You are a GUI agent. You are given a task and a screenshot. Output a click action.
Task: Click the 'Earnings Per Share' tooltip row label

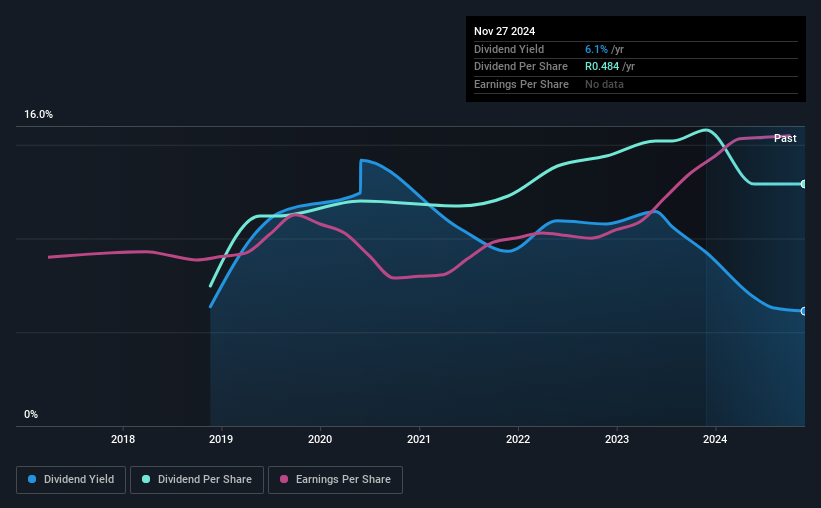(x=521, y=84)
